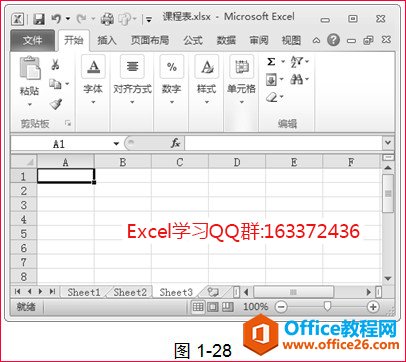406x362 pixels.
Task: Click the Redo arrow icon
Action: [81, 19]
